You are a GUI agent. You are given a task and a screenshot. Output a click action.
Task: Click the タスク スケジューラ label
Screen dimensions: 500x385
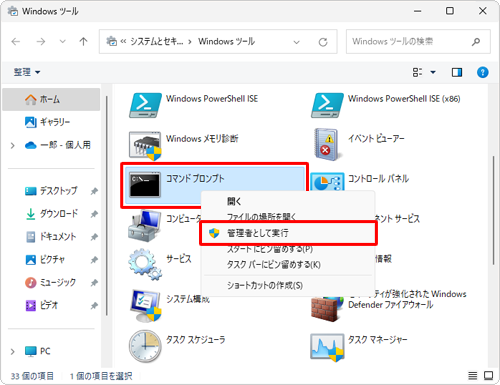196,340
